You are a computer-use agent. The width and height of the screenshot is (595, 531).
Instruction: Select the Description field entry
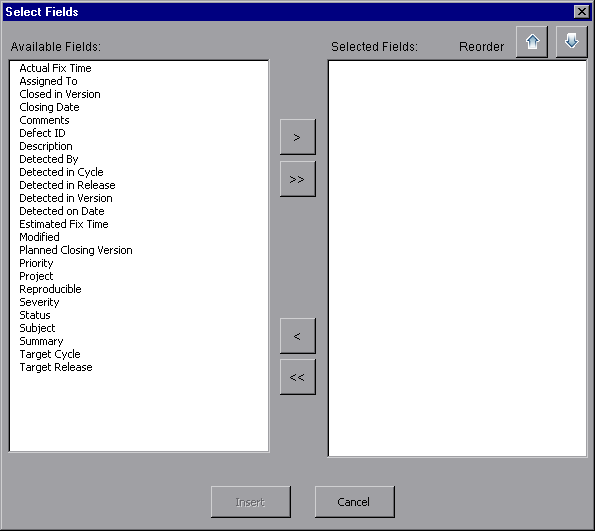(x=46, y=146)
